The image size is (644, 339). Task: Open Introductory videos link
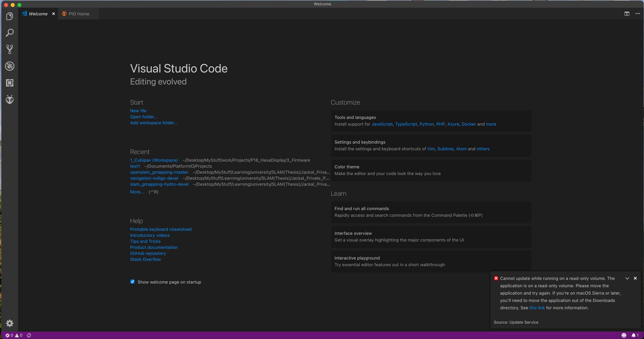click(x=150, y=235)
